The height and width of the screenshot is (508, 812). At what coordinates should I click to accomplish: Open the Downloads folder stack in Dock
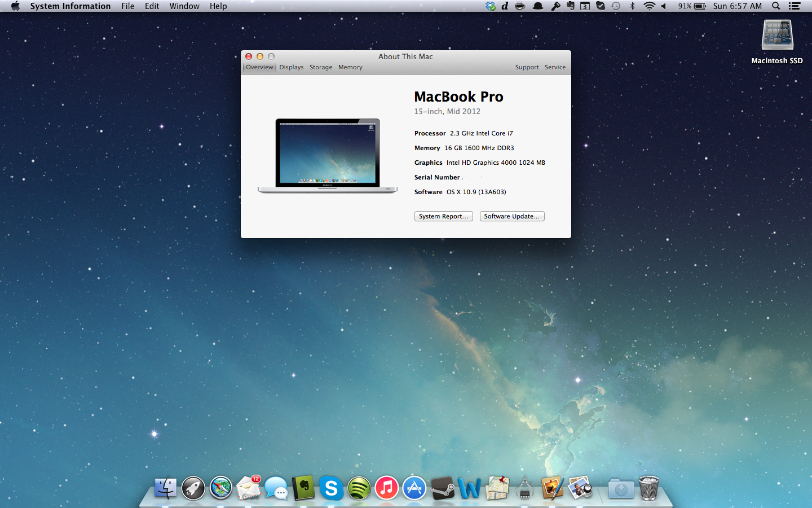621,488
